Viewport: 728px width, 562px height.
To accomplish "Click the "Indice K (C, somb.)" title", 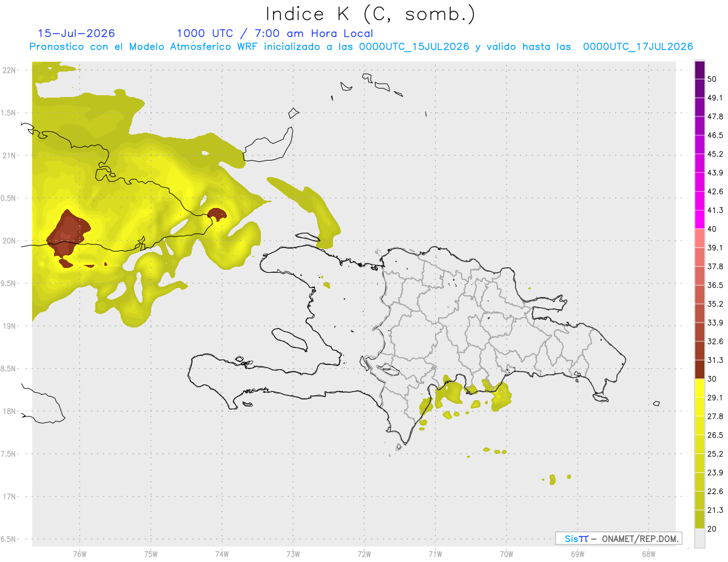I will tap(370, 14).
